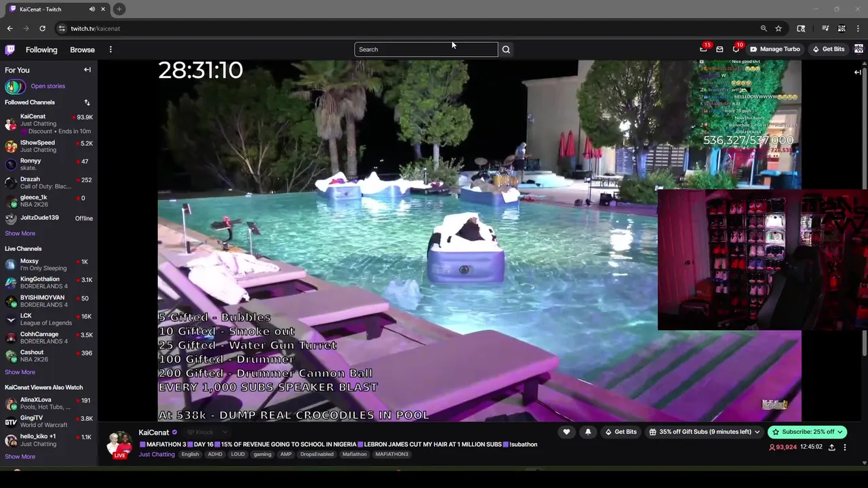Select the LOUD tag
Screen dimensions: 868x488
[x=238, y=454]
